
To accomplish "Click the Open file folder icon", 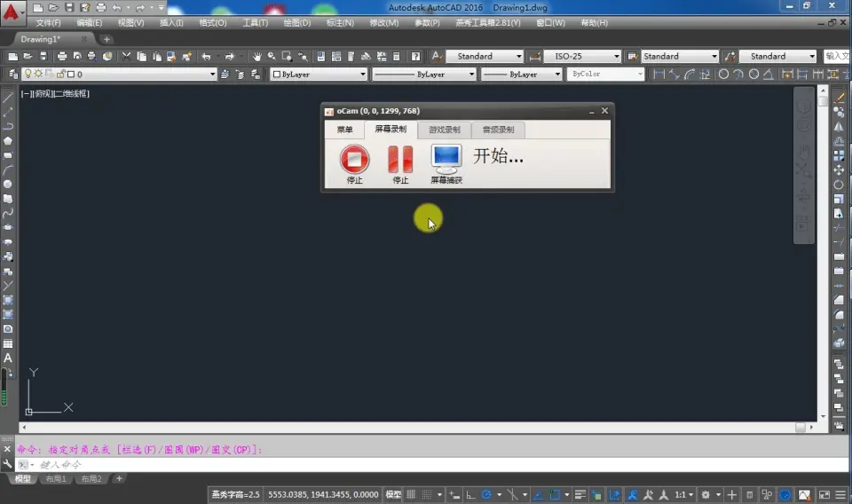I will pos(28,57).
